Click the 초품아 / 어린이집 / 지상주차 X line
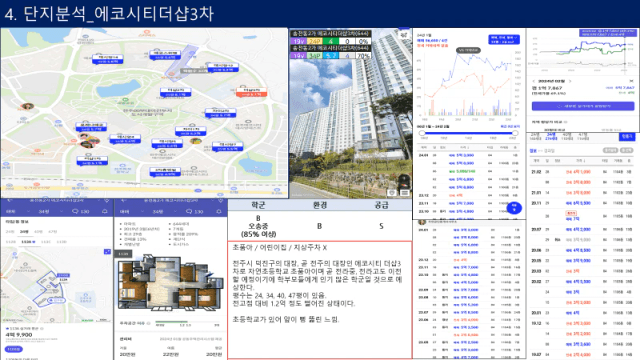The image size is (640, 360). coord(280,248)
